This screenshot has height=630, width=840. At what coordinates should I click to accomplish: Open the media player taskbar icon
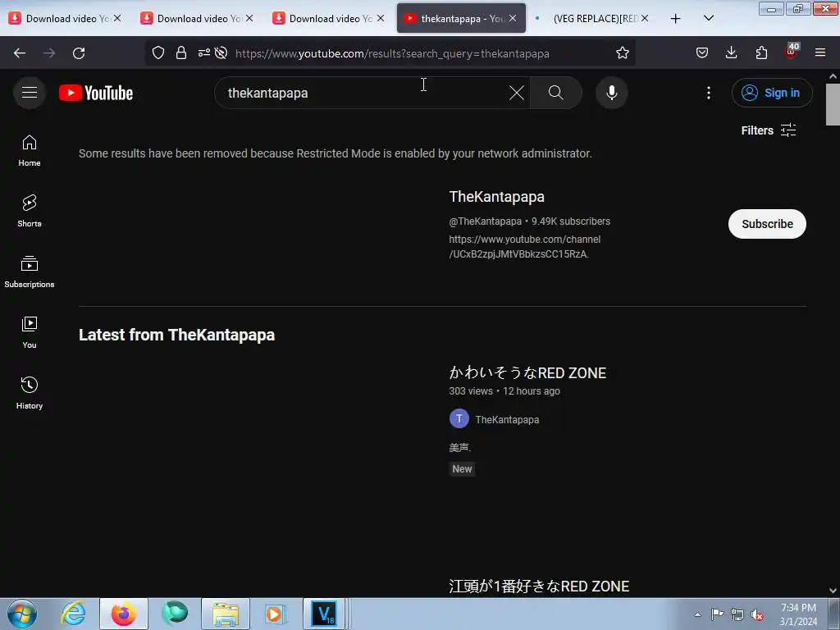pyautogui.click(x=276, y=614)
